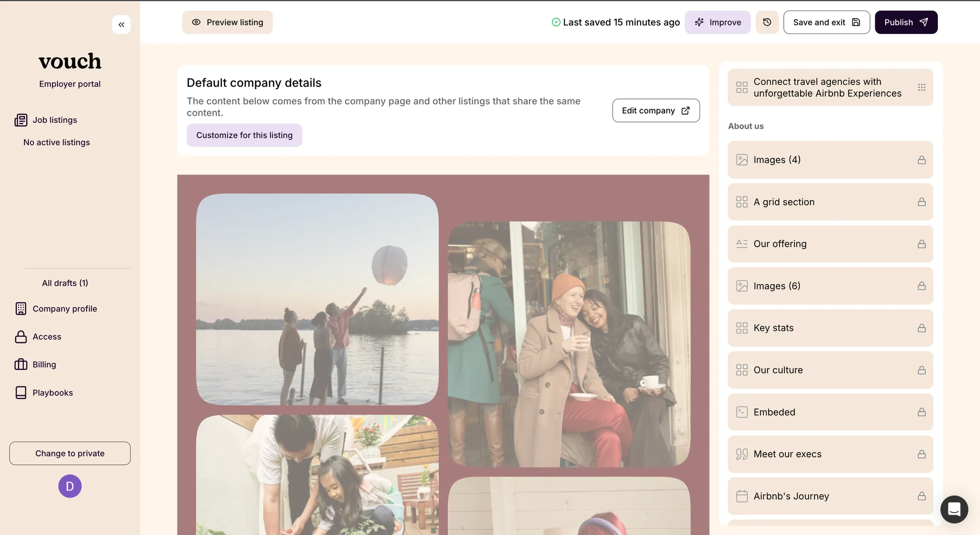980x535 pixels.
Task: Navigate to Billing
Action: click(44, 364)
